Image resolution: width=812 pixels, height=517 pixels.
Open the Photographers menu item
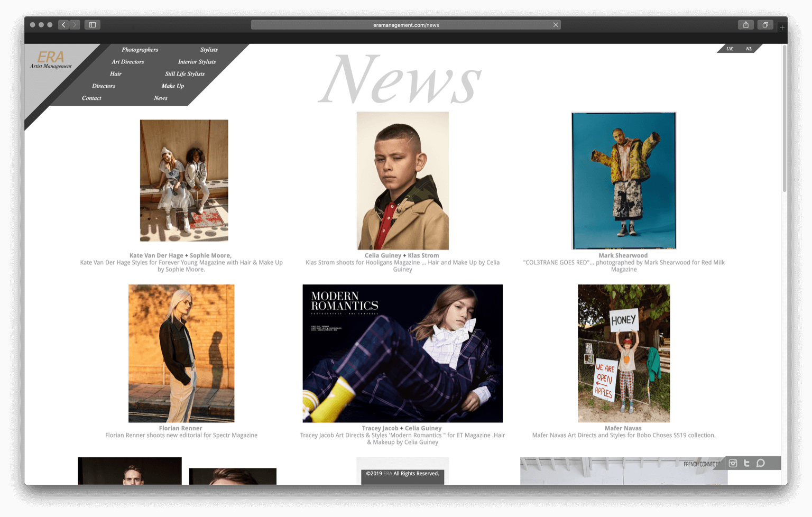[x=140, y=50]
